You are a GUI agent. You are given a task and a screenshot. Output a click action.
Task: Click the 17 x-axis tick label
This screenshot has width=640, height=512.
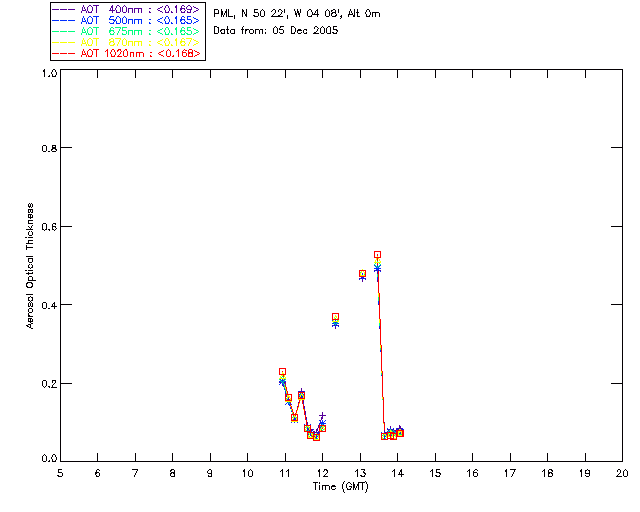click(x=510, y=473)
